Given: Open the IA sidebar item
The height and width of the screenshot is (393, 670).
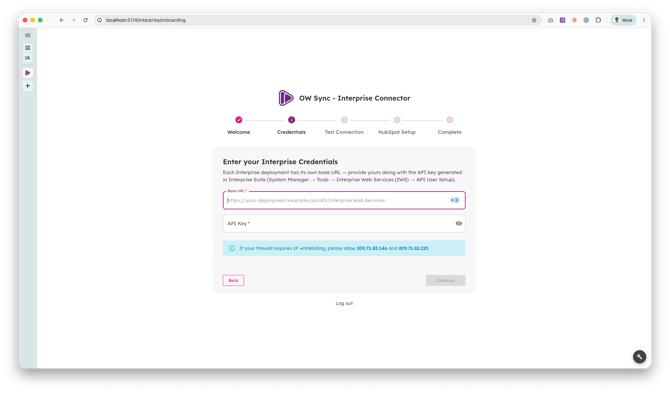Looking at the screenshot, I should tap(27, 58).
